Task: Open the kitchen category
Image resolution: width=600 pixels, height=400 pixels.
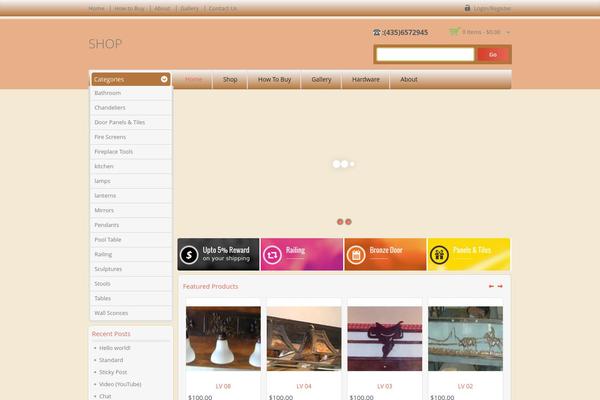Action: [131, 166]
